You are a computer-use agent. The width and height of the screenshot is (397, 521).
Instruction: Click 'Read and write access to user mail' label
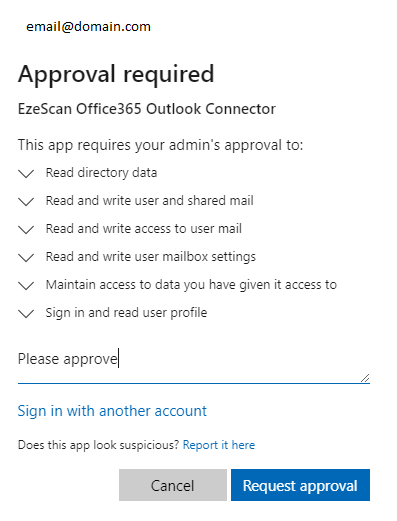pyautogui.click(x=144, y=229)
